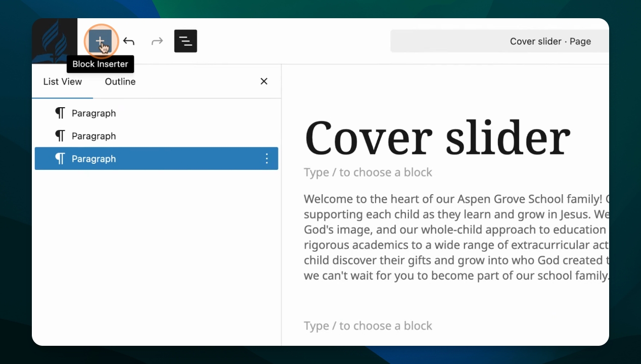Click the site logo icon
The image size is (641, 364).
pos(55,41)
